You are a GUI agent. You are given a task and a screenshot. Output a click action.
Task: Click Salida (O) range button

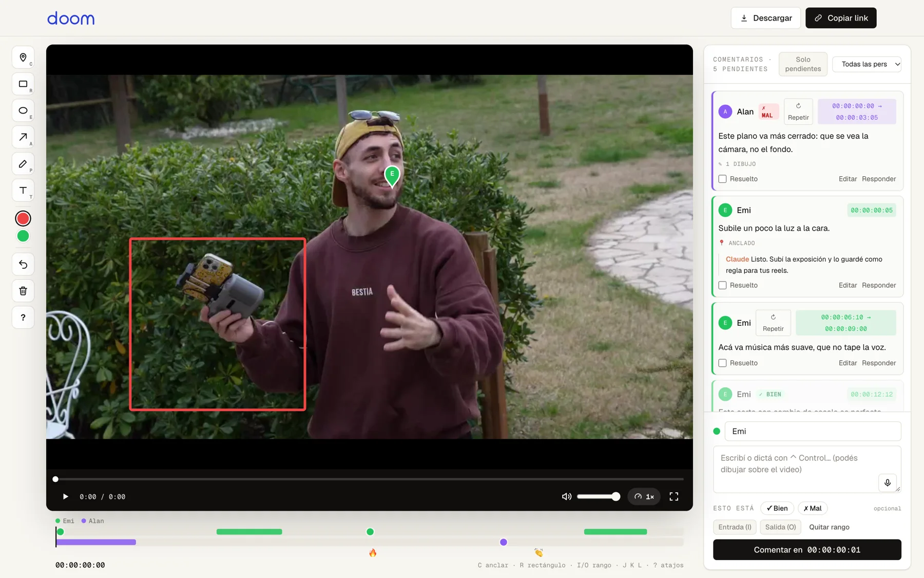[x=780, y=527]
